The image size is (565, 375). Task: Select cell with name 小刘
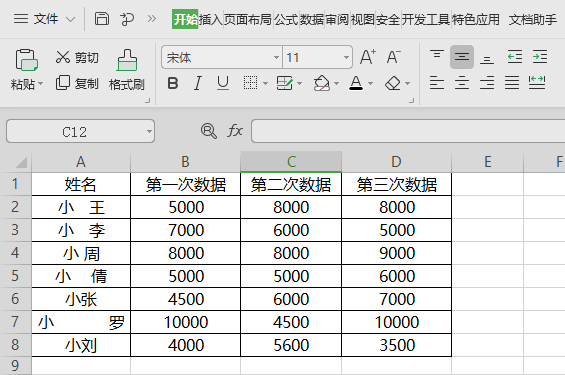pyautogui.click(x=81, y=345)
